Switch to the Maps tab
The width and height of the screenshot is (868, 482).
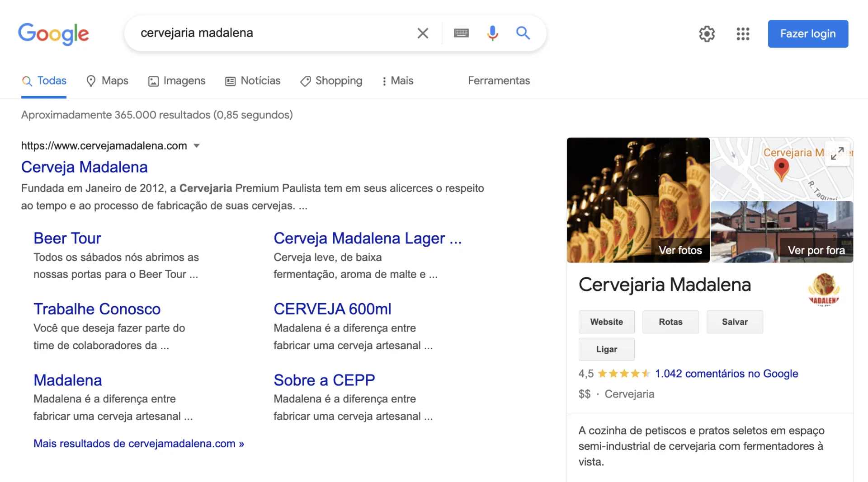pos(107,81)
